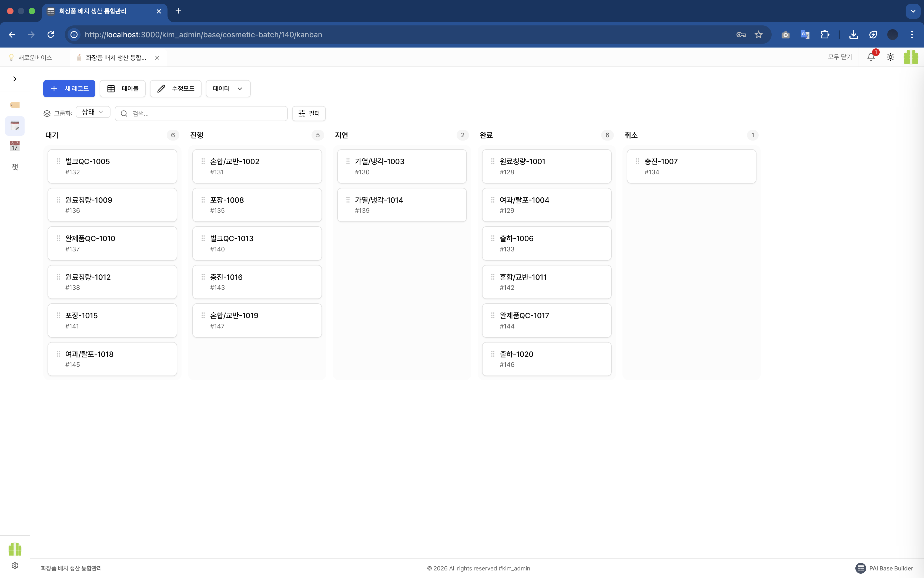Click the 새 레코드 button
924x578 pixels.
[x=69, y=89]
